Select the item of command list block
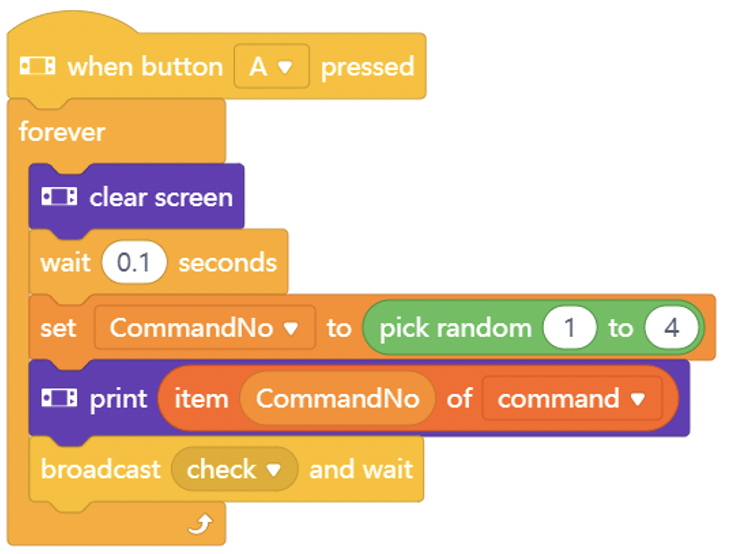Screen dimensions: 730x554 point(418,399)
